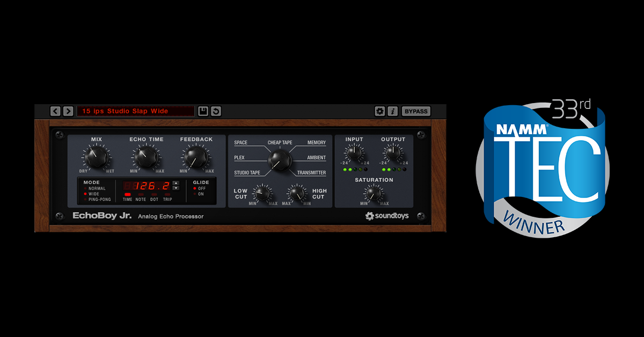
Task: Choose the PLEX echo style
Action: [239, 158]
